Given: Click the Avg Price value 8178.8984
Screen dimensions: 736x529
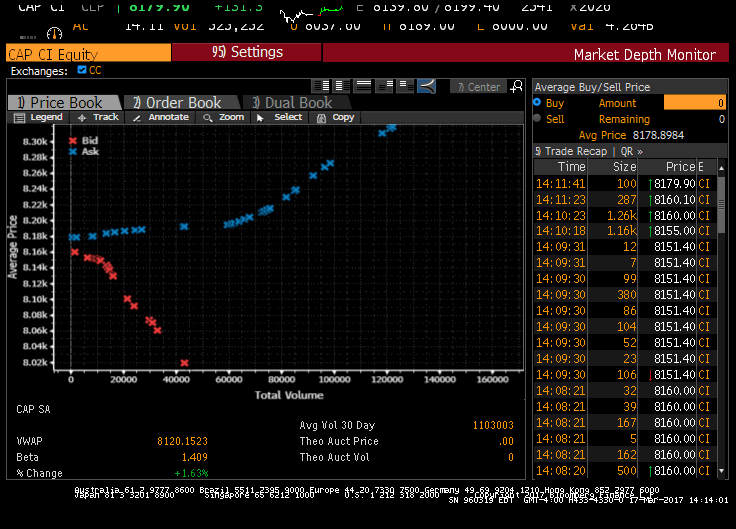Looking at the screenshot, I should coord(658,135).
